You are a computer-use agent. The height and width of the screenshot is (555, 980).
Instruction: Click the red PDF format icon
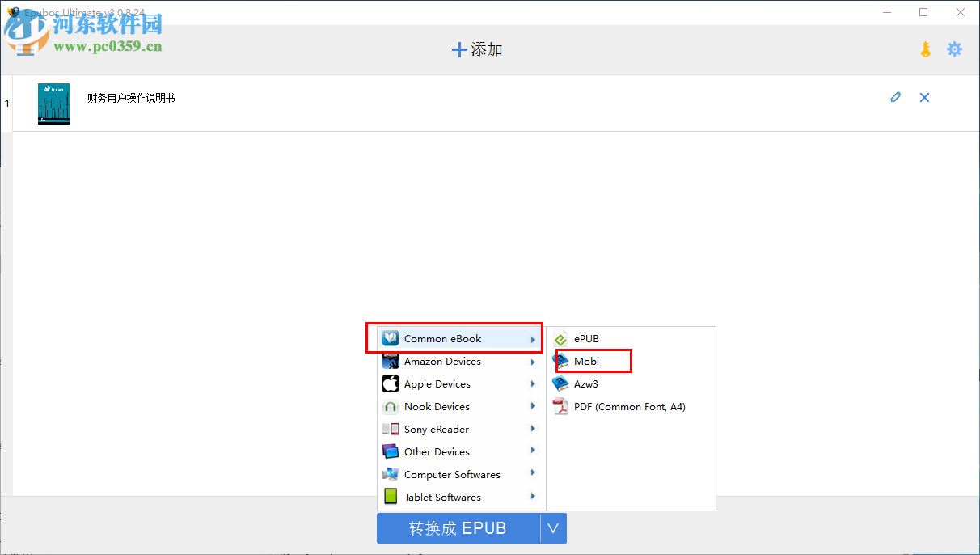560,406
